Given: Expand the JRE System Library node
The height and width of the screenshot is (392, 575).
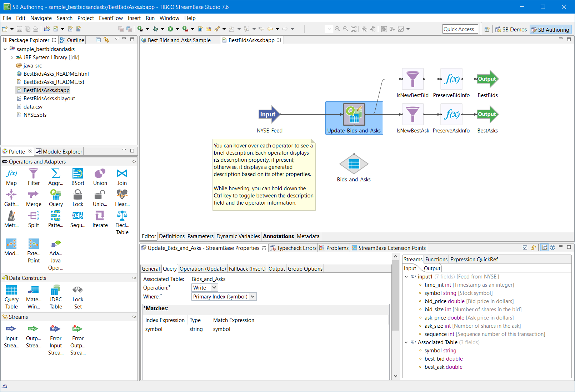Looking at the screenshot, I should click(x=12, y=57).
